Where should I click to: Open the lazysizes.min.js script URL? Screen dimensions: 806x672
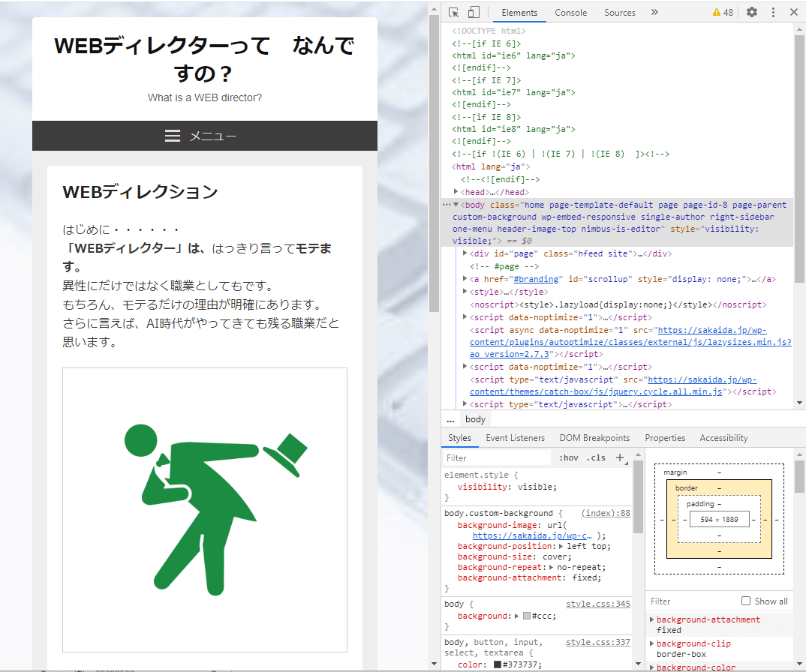[x=630, y=342]
